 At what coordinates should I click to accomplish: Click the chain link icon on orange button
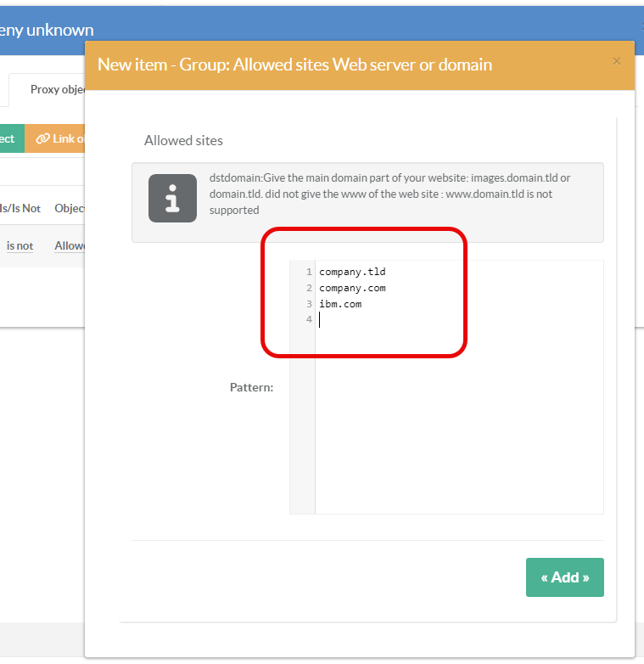(42, 138)
